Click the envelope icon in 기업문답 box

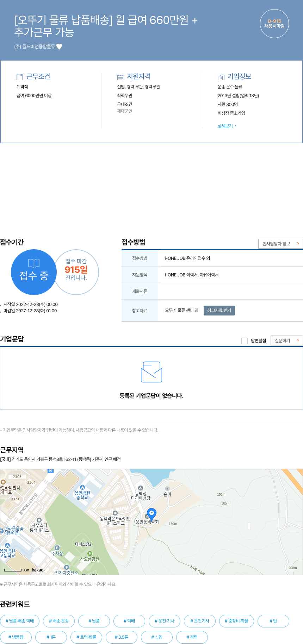point(151,372)
